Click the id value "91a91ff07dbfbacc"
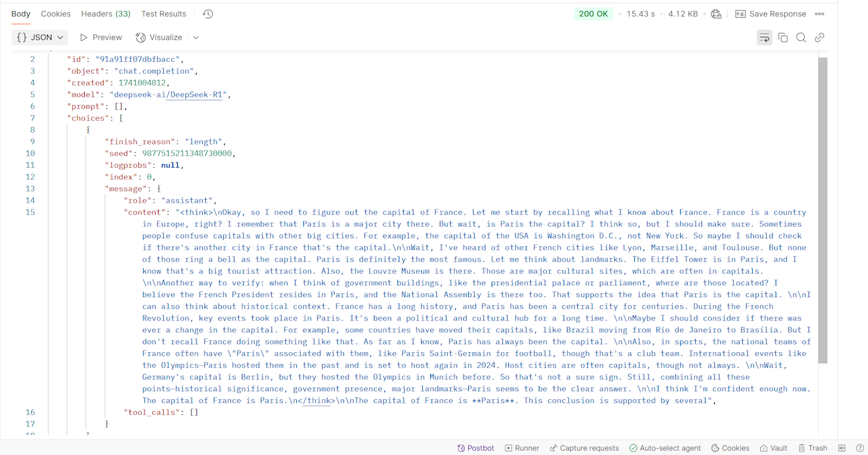Screen dimensions: 868x455 (x=137, y=59)
